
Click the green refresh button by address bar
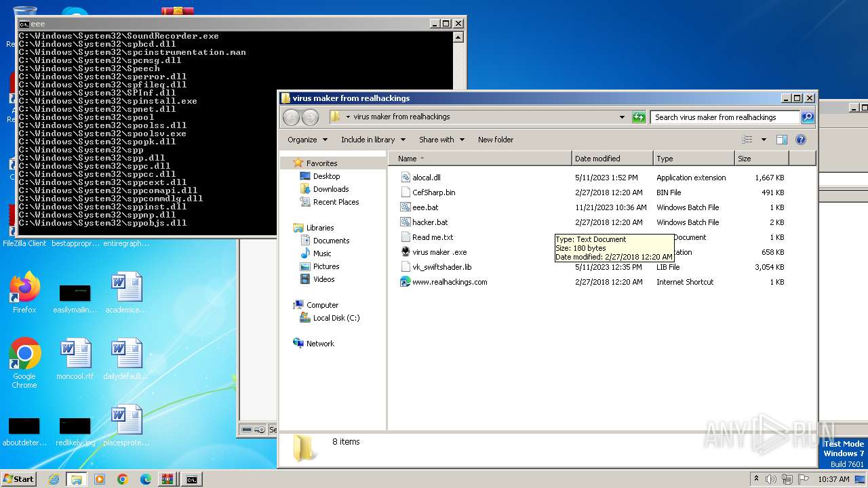639,117
